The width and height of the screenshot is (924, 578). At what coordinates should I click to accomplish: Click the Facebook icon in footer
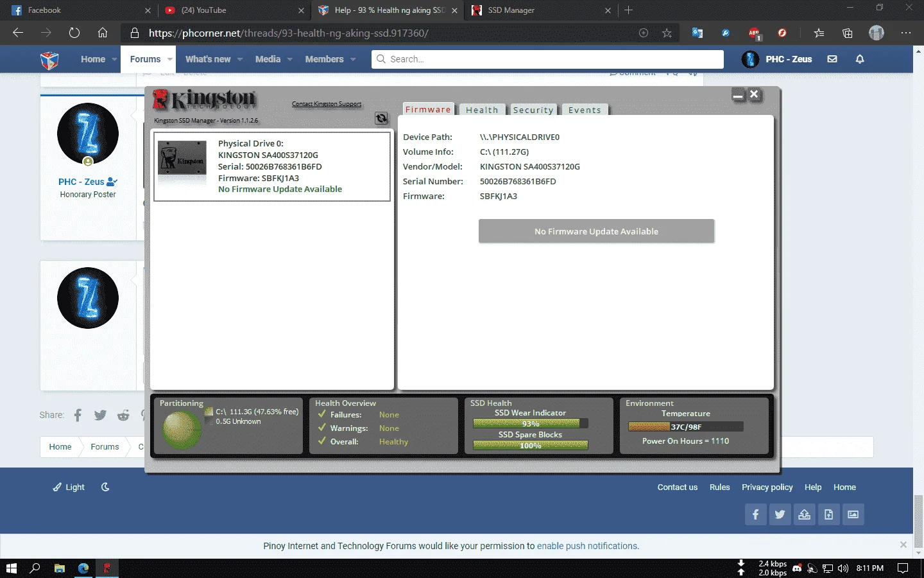click(x=756, y=514)
